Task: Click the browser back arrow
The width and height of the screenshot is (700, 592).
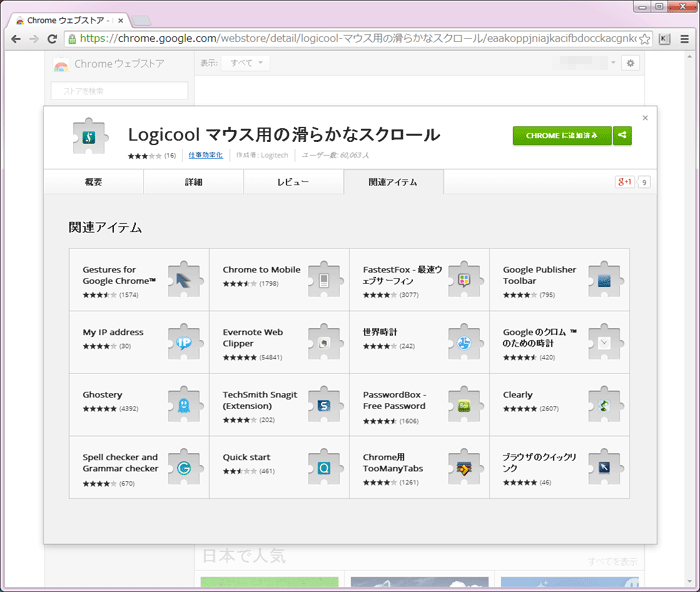Action: point(16,39)
